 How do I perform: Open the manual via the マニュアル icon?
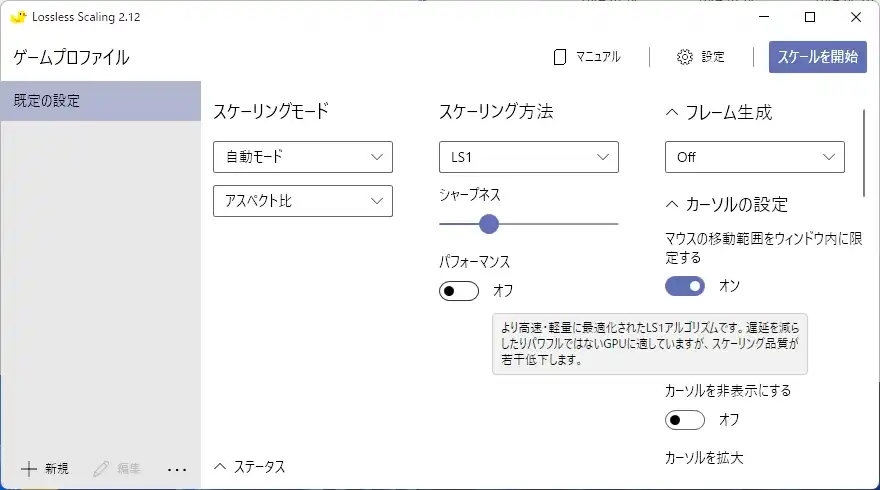[x=561, y=57]
